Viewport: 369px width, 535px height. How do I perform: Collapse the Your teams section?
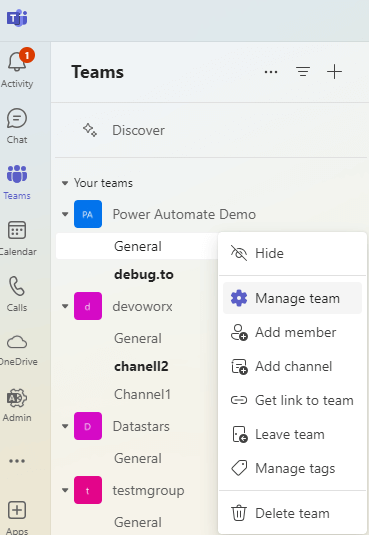tap(65, 183)
